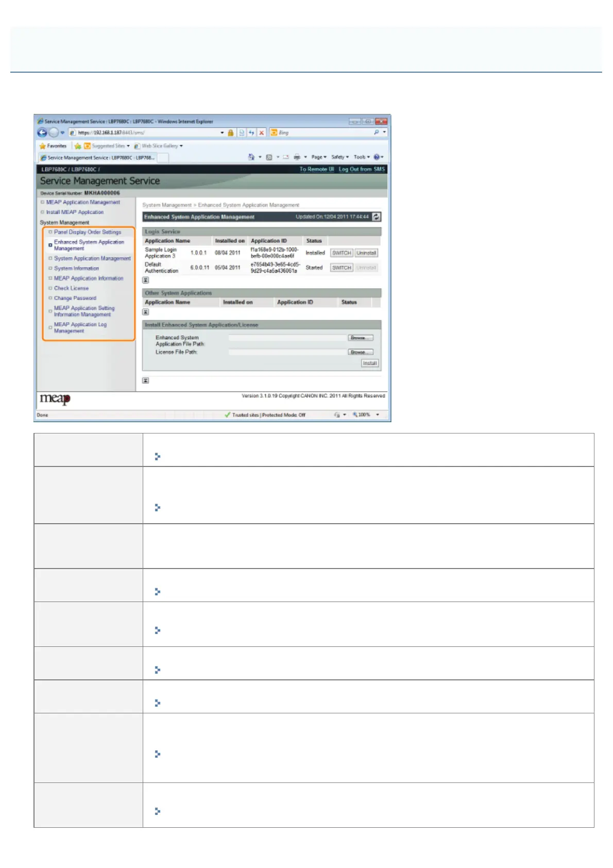
Task: Click the Help question mark icon
Action: [377, 157]
